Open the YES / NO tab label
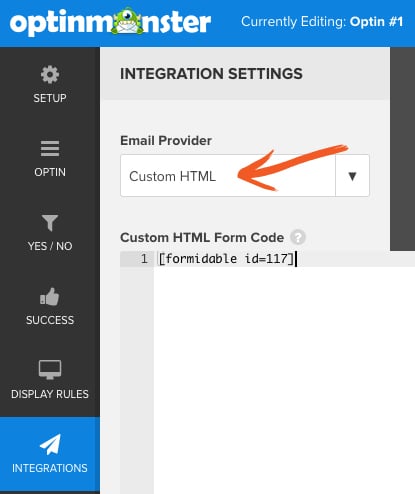This screenshot has width=415, height=494. coord(50,246)
